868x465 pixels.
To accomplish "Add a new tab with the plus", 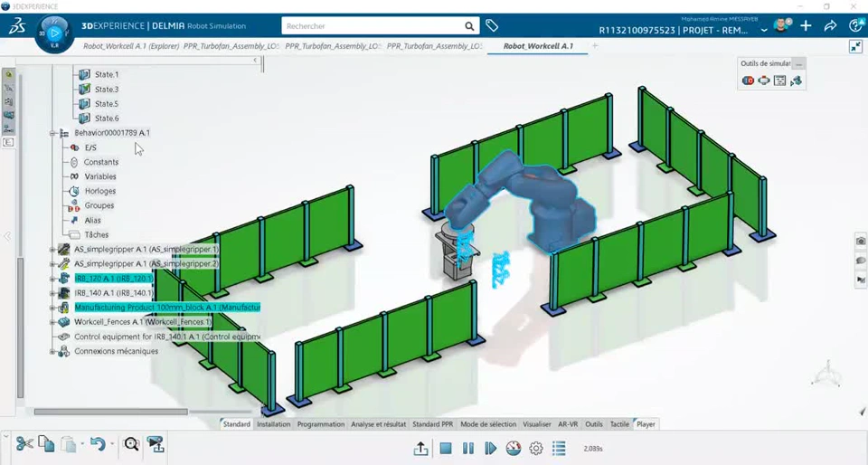I will [595, 46].
